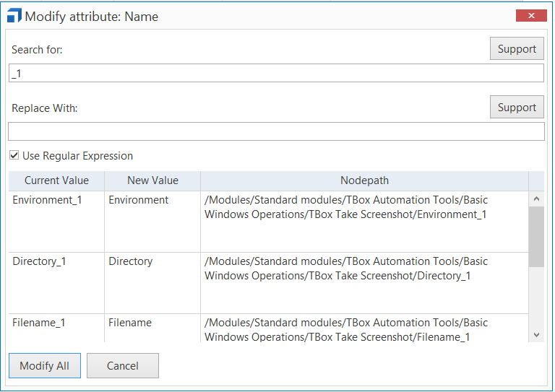Click the New Value cell showing Environment

pos(138,200)
